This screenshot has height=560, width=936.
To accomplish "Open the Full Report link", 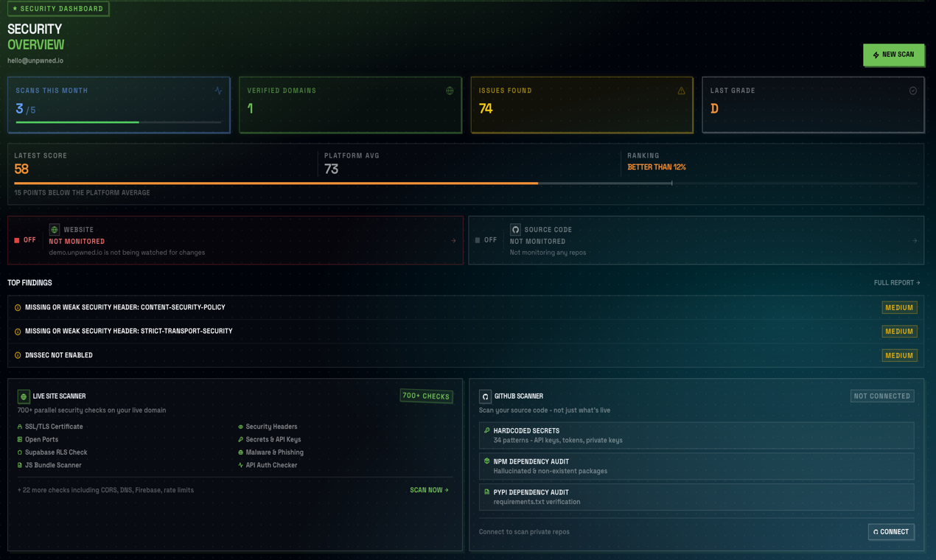I will [x=897, y=283].
